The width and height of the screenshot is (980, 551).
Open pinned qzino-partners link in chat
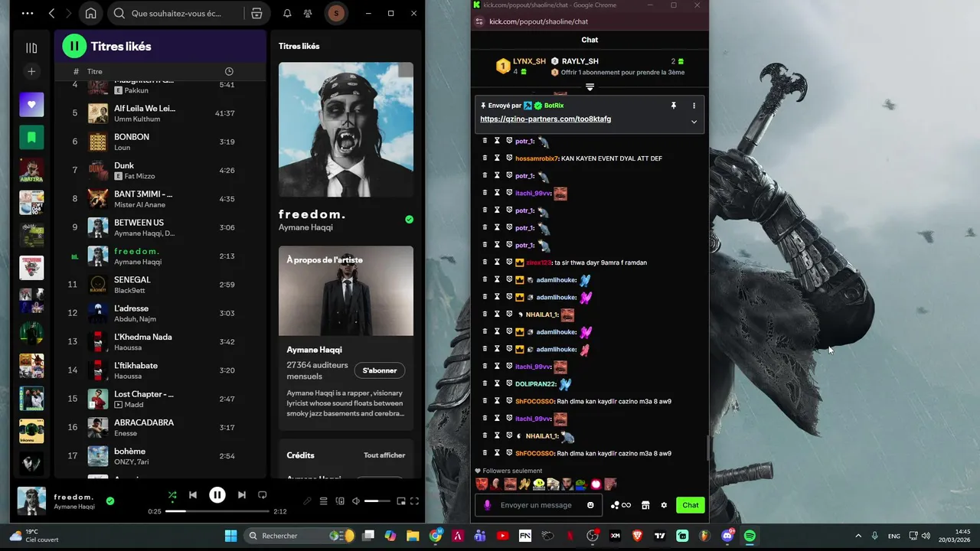pyautogui.click(x=545, y=119)
